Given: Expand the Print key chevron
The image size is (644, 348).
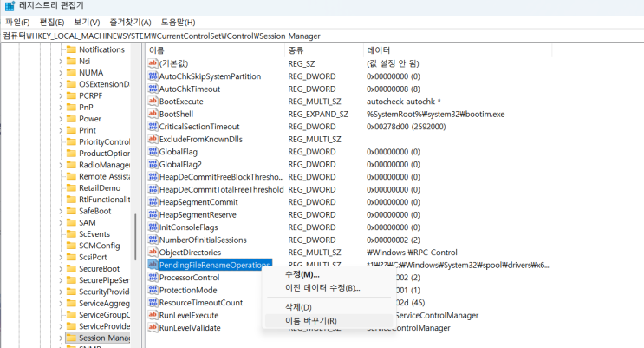Looking at the screenshot, I should coord(61,130).
